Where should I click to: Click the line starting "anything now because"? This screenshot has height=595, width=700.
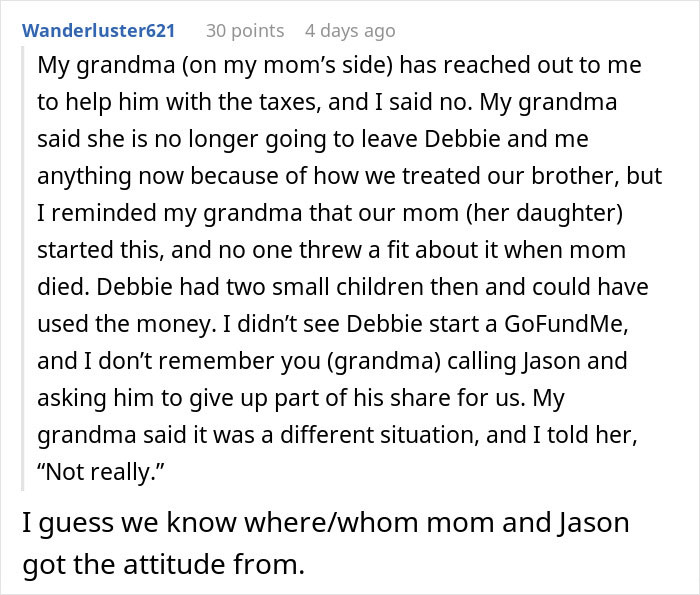[x=349, y=176]
